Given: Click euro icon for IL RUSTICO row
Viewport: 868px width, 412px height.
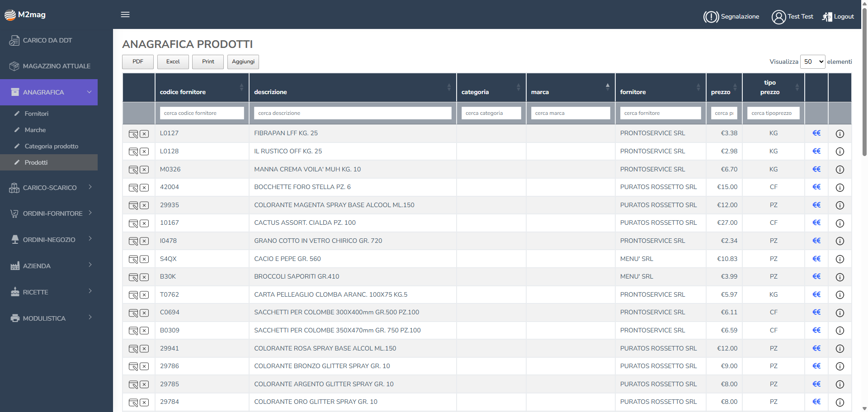Looking at the screenshot, I should click(816, 151).
